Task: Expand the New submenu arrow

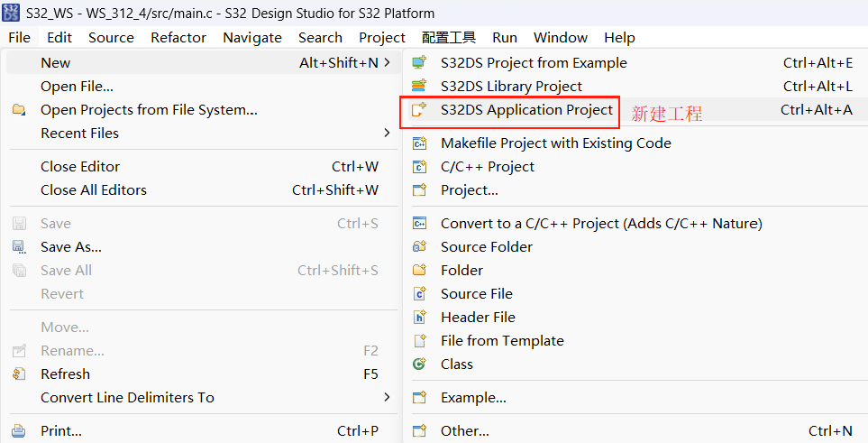Action: [387, 63]
